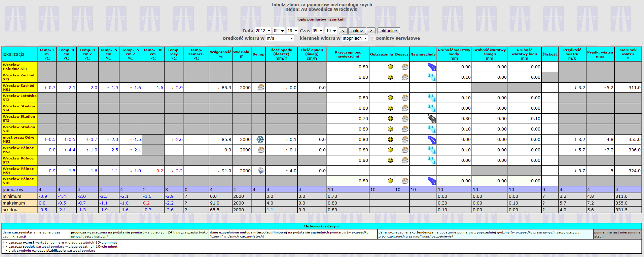Click the smiley warning icon for Wrocław Zachód ST2

click(390, 77)
